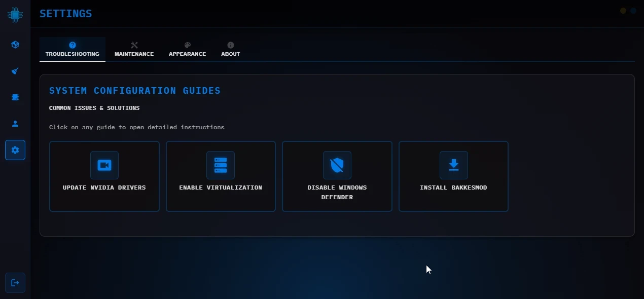Image resolution: width=644 pixels, height=299 pixels.
Task: Click the Common Issues & Solutions subheading
Action: 94,108
